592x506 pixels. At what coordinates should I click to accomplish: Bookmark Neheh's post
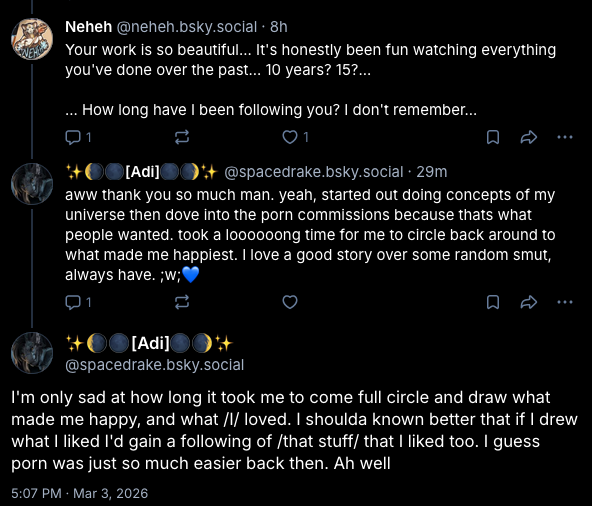493,137
